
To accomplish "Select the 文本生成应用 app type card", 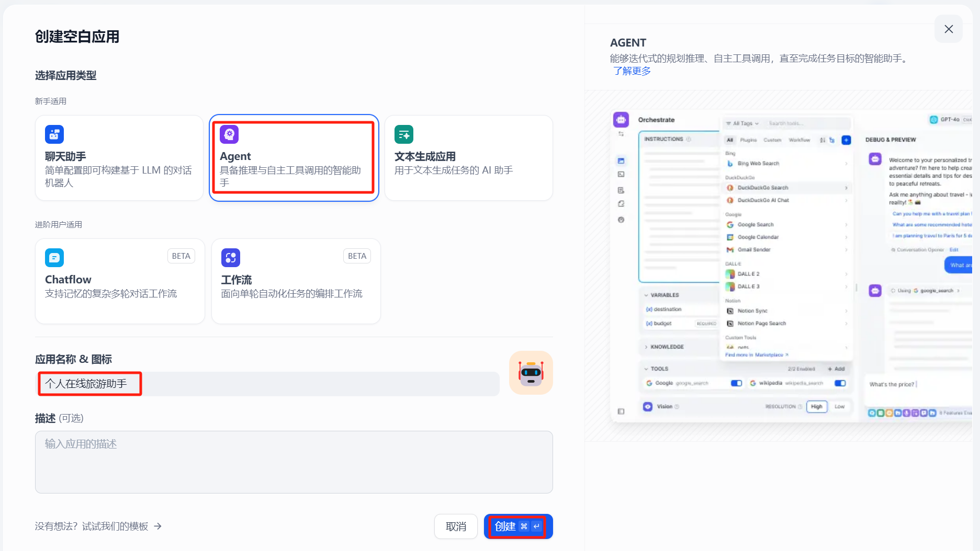I will (469, 158).
